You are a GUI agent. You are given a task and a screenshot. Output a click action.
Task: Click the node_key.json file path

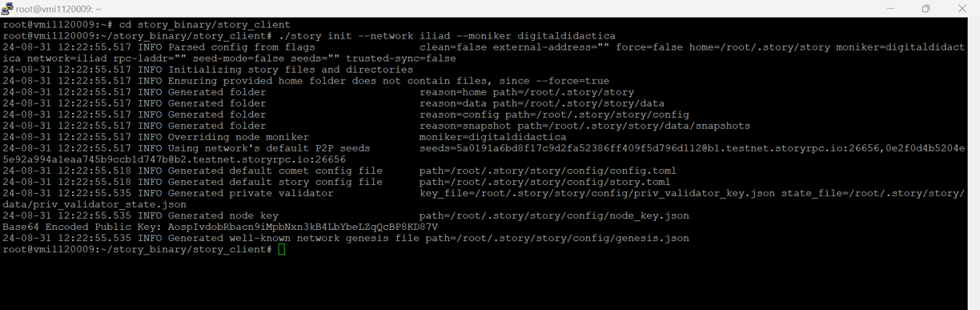(554, 216)
